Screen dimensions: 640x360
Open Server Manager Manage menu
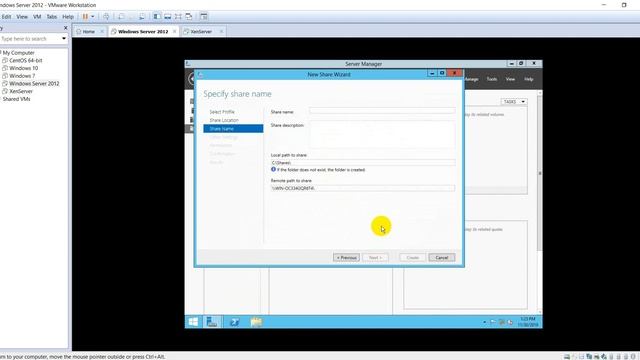click(471, 79)
